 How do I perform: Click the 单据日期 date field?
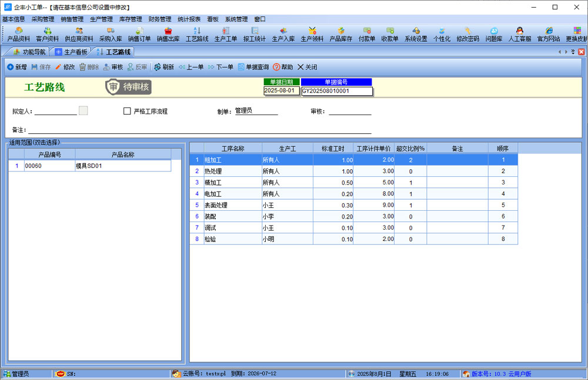[x=282, y=90]
